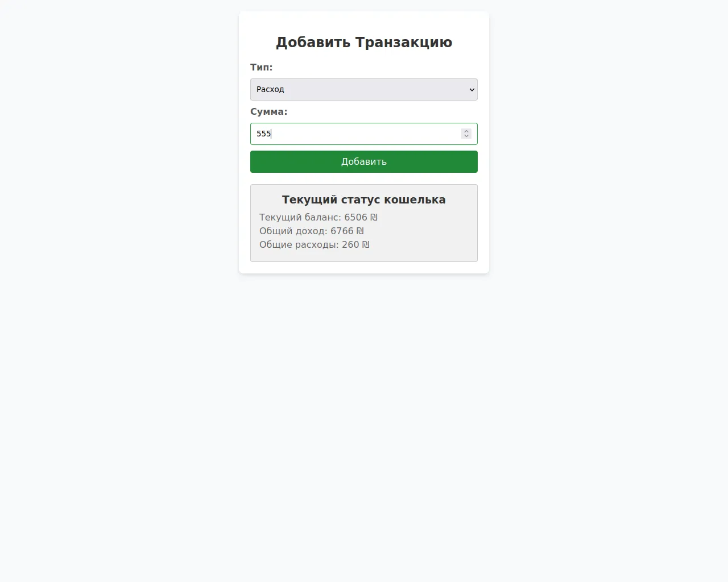
Task: Open the Тип dropdown showing Расход
Action: click(364, 89)
